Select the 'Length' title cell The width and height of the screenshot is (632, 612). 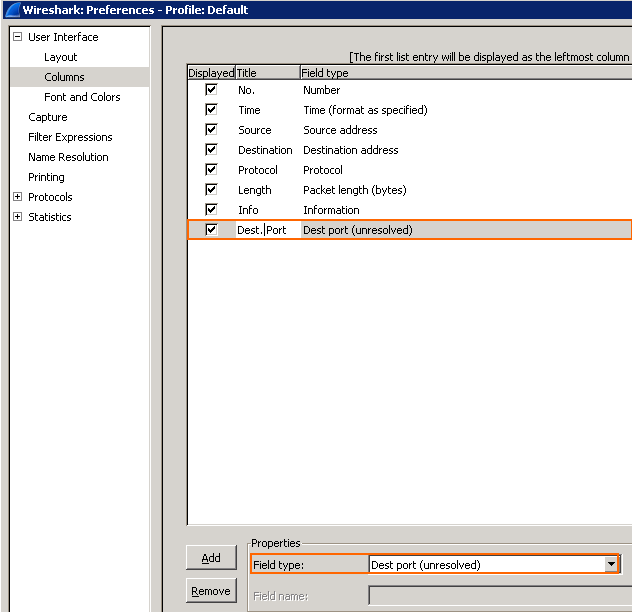click(255, 190)
